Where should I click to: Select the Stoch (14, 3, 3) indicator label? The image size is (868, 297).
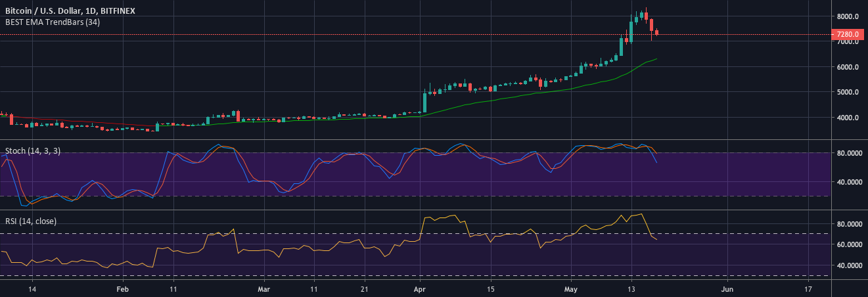[33, 151]
